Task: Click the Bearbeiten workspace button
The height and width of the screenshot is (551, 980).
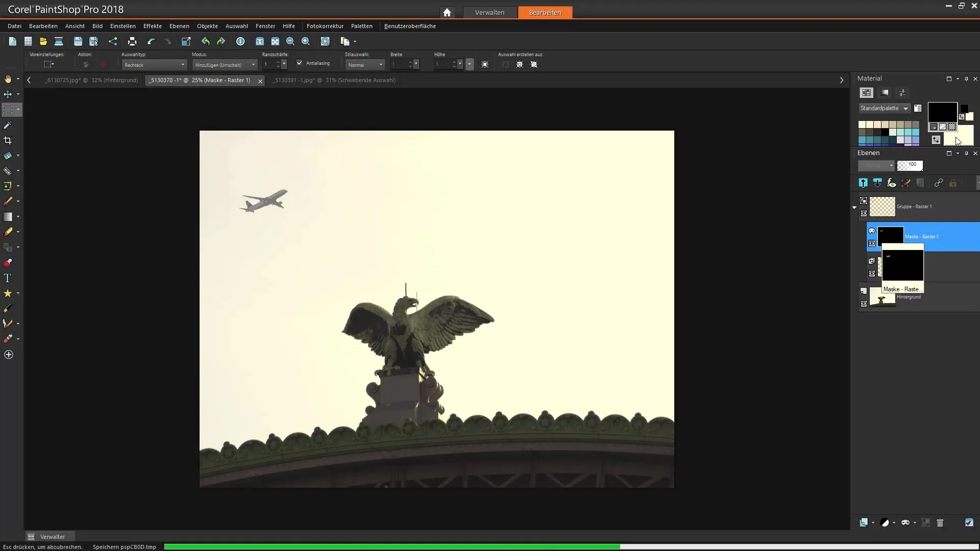Action: coord(545,12)
